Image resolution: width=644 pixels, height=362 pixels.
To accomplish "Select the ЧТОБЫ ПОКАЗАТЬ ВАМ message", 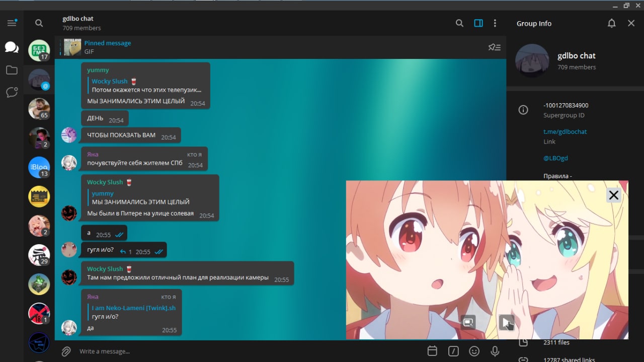I will 131,135.
